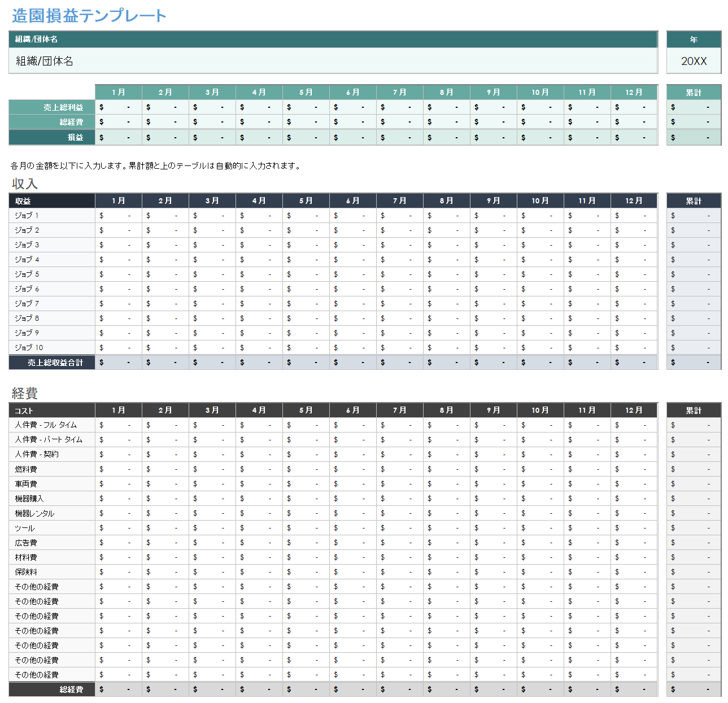Click the 6月 header in the summary table
Image resolution: width=728 pixels, height=703 pixels.
point(353,92)
